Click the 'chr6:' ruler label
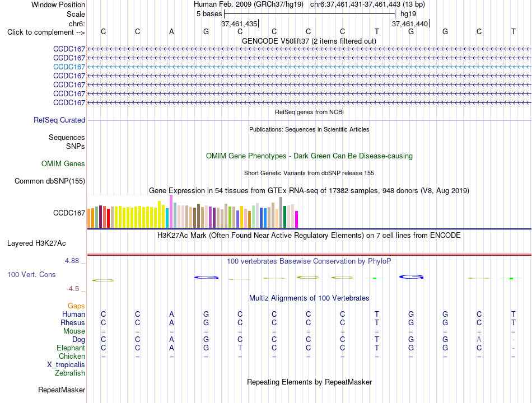 pos(77,24)
